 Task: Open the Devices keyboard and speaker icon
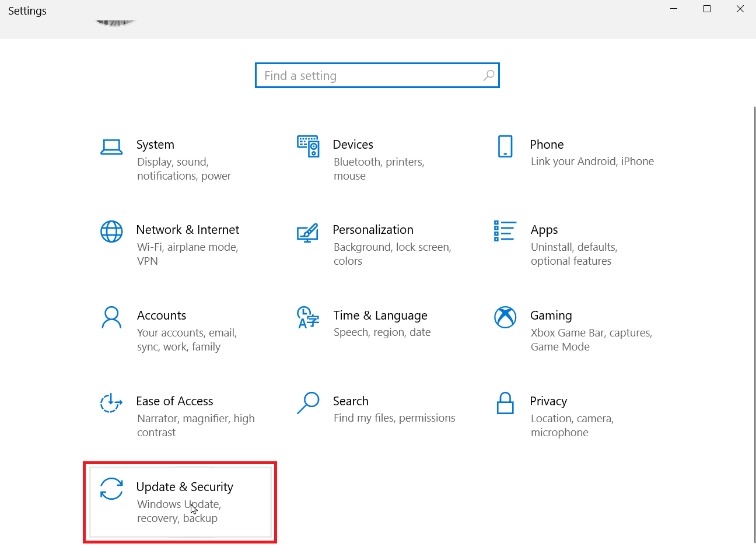(308, 146)
